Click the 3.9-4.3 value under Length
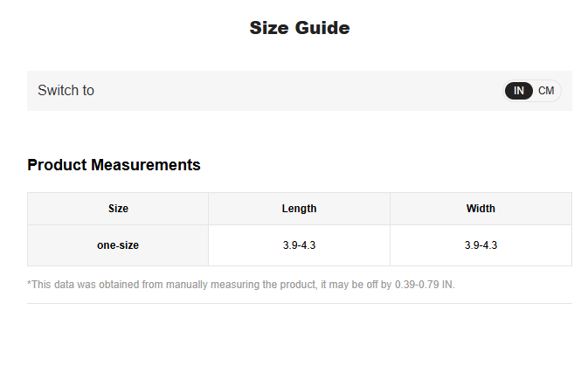Viewport: 588px width, 372px height. 299,245
